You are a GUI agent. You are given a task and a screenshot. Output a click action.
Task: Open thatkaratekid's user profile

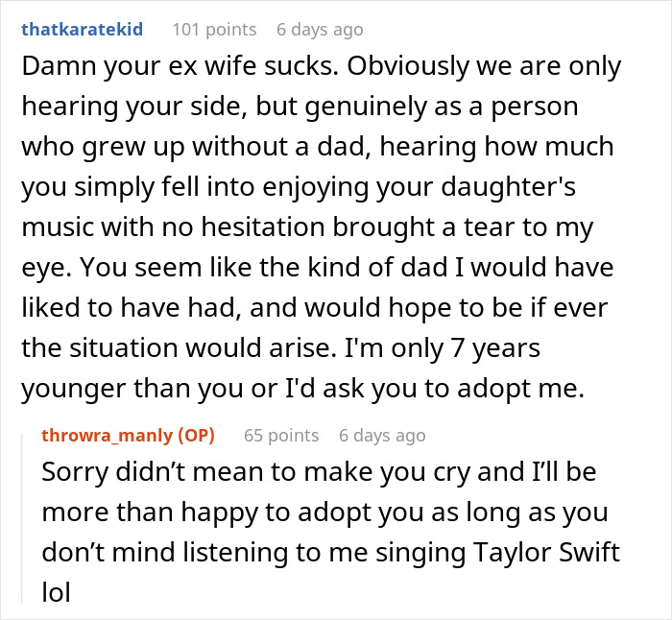83,30
